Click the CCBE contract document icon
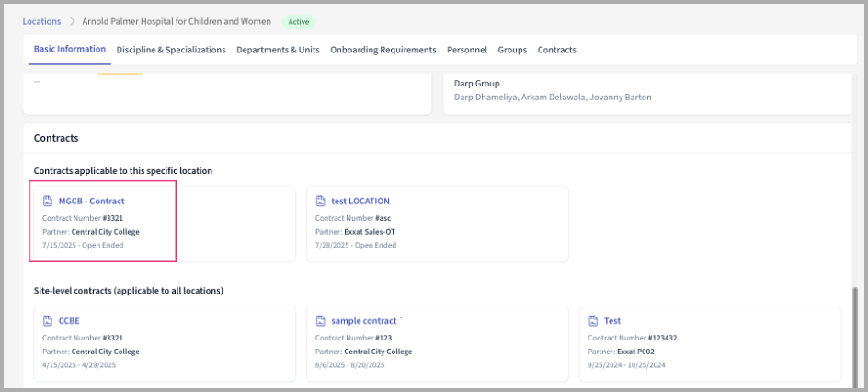This screenshot has width=868, height=392. tap(49, 321)
